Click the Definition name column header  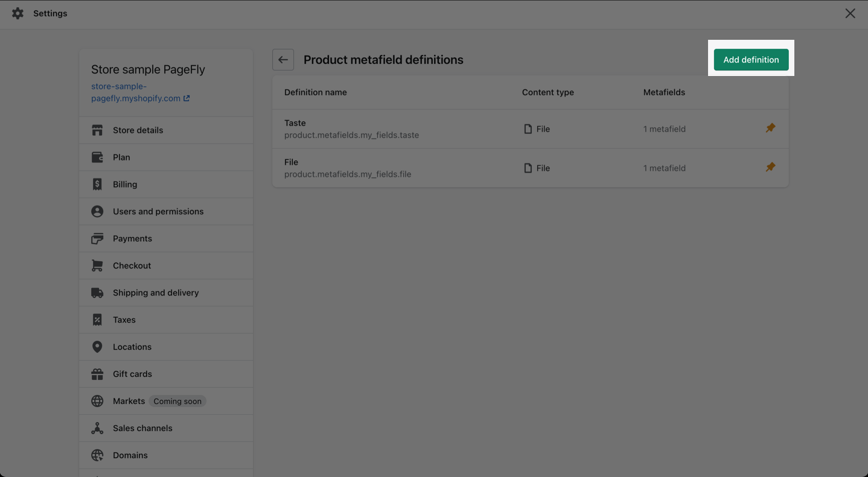click(x=316, y=92)
